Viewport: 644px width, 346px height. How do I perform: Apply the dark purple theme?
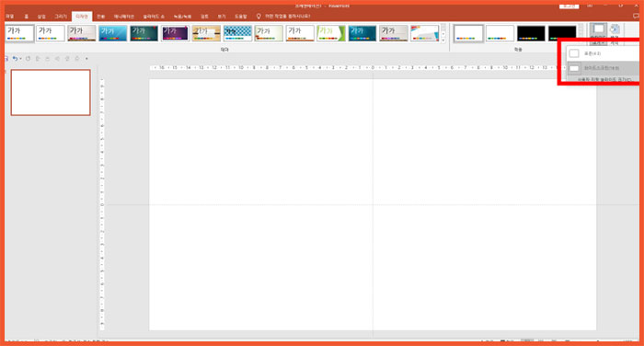coord(176,33)
